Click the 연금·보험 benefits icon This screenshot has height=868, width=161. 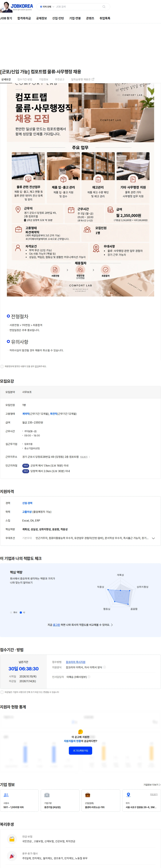pyautogui.click(x=12, y=839)
